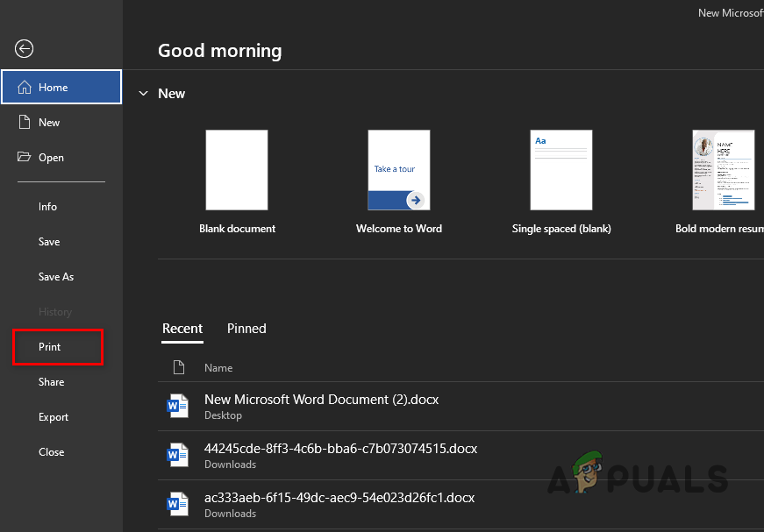Open the Info page
Screen dimensions: 764x532
point(47,207)
